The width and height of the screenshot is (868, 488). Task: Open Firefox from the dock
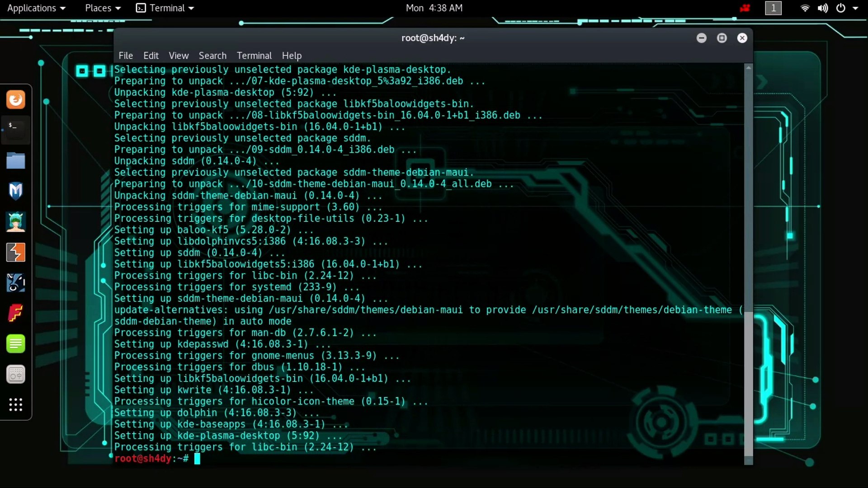(16, 99)
